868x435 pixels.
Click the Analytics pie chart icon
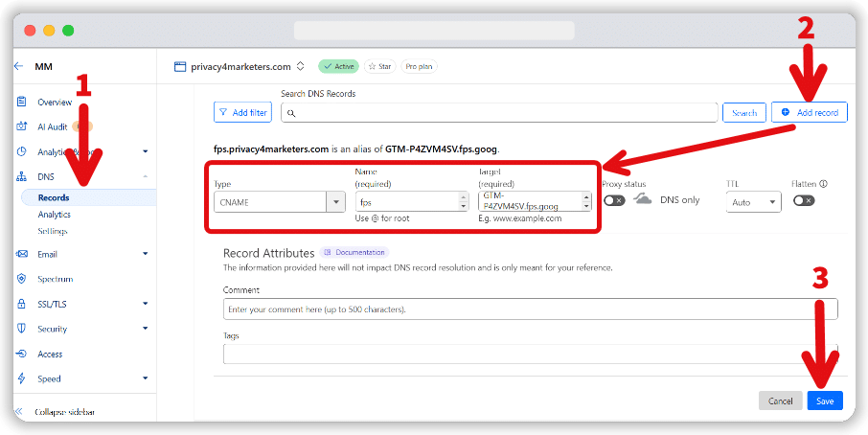pos(22,151)
